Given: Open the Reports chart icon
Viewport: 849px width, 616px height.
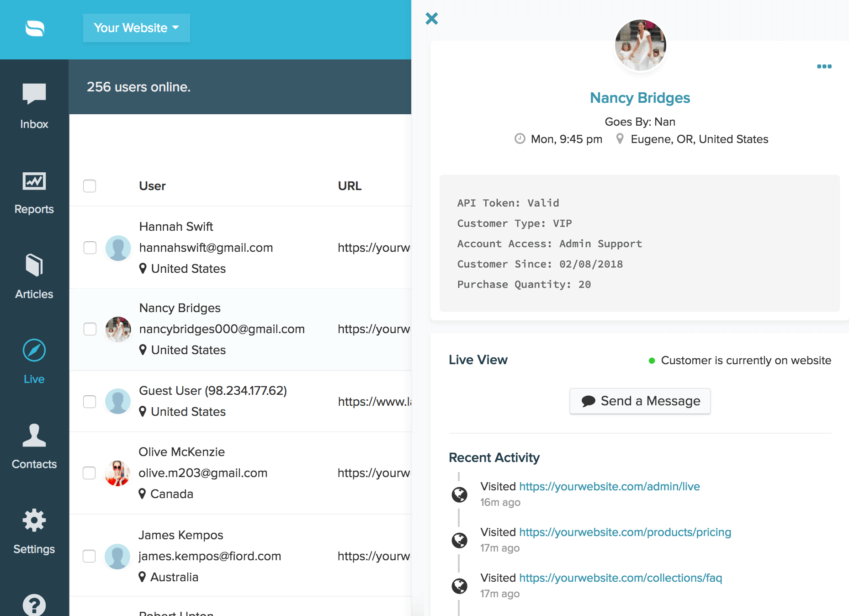Looking at the screenshot, I should tap(34, 181).
